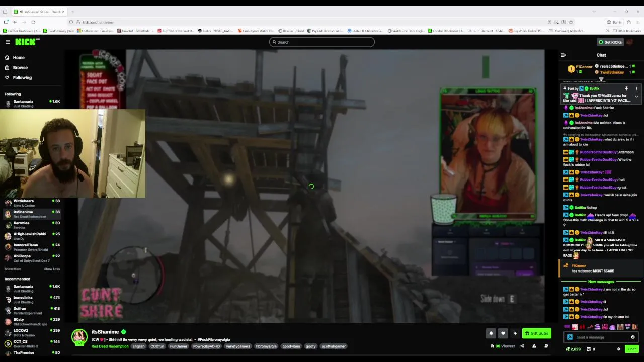Click New messages divider in chat
The height and width of the screenshot is (362, 644).
[x=601, y=282]
